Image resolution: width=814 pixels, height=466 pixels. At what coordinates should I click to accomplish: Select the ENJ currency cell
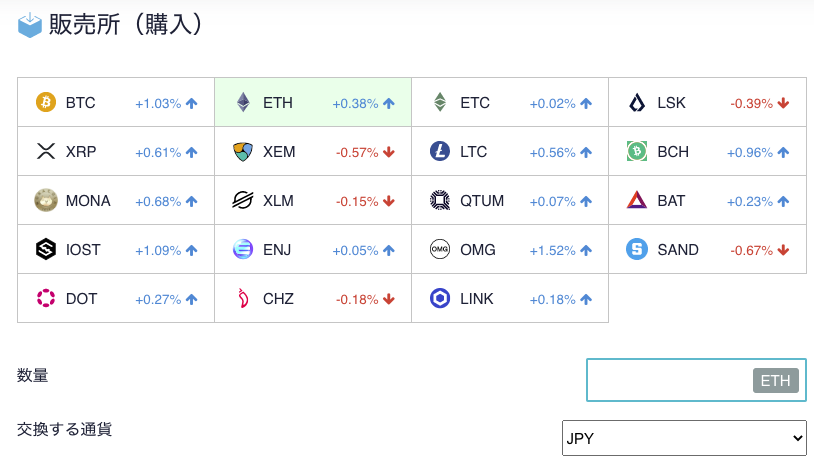point(312,250)
